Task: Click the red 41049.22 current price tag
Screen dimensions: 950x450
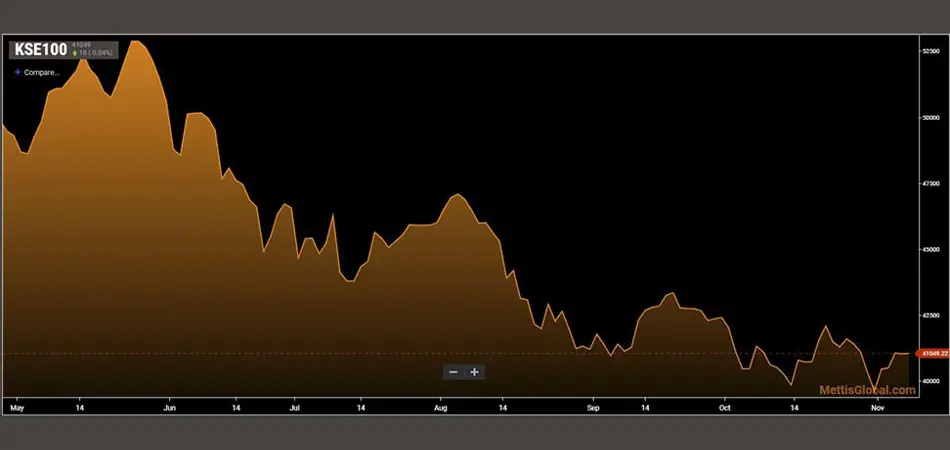Action: [x=933, y=353]
